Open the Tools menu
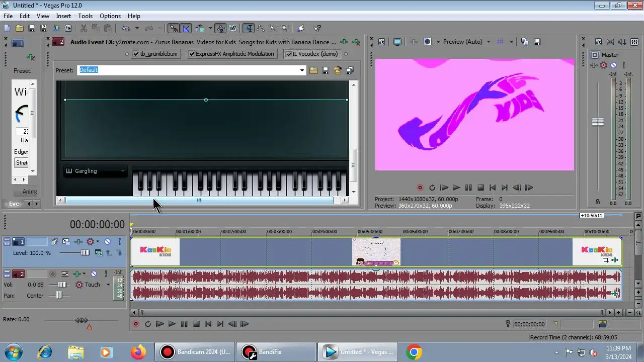Viewport: 644px width, 362px height. pyautogui.click(x=85, y=16)
